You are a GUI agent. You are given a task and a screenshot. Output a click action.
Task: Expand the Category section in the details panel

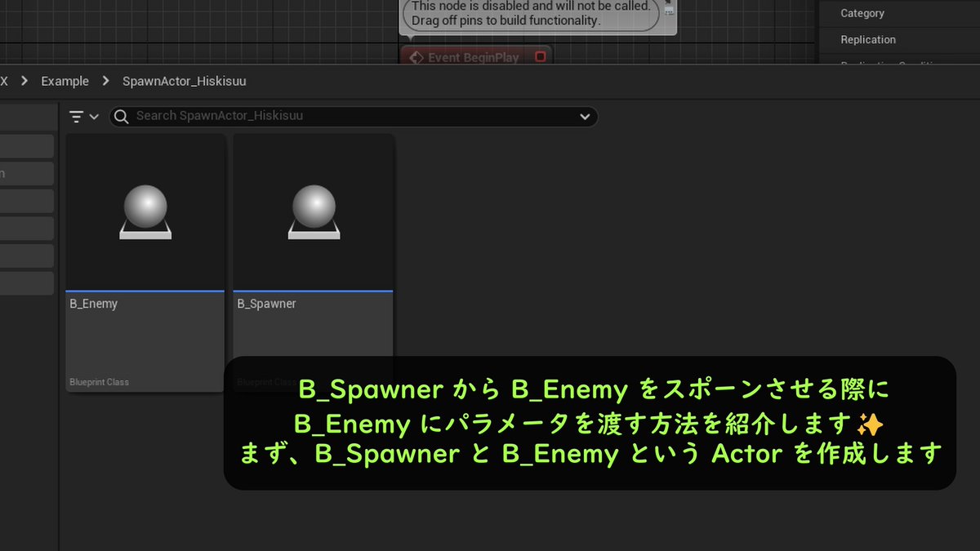tap(861, 13)
